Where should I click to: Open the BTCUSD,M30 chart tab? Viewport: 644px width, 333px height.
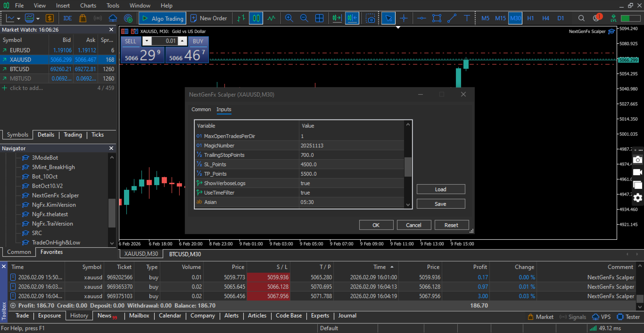185,254
